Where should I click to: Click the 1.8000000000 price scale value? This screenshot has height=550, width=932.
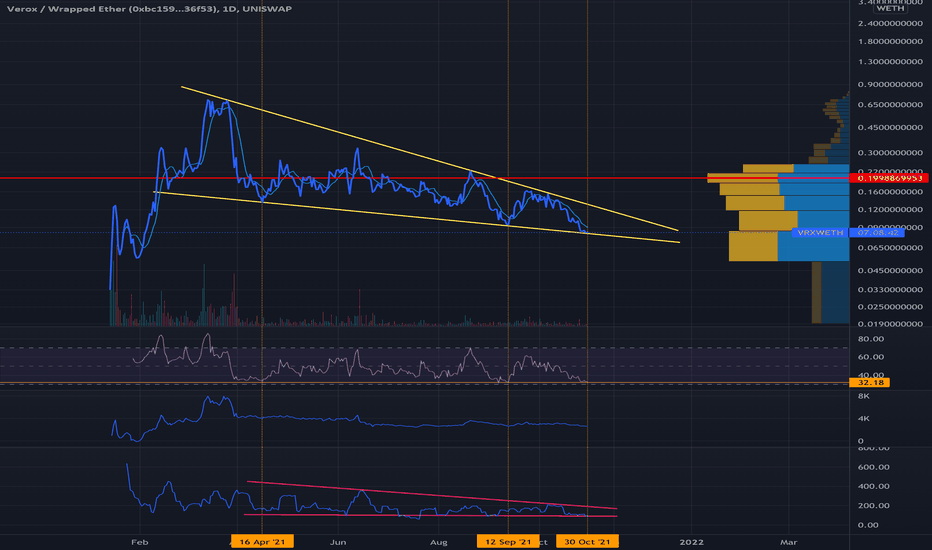[890, 41]
